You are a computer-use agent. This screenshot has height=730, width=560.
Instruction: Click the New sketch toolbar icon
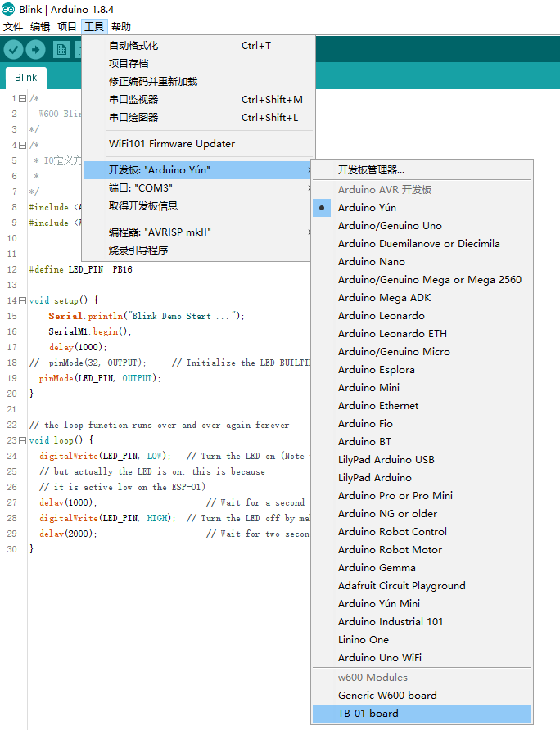(61, 50)
